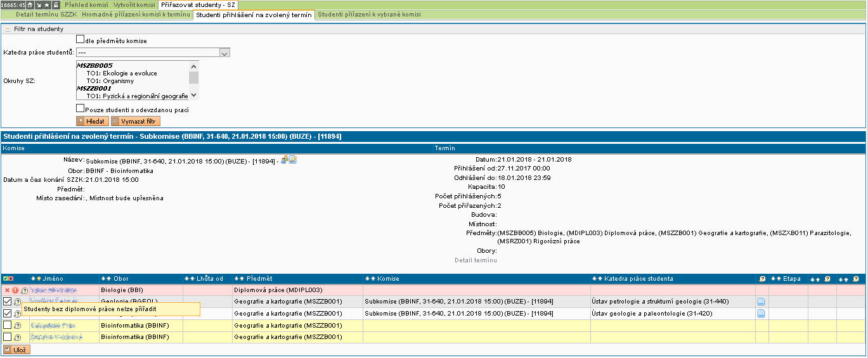Open document icon for Ústav petrologie row
The width and height of the screenshot is (868, 358).
[761, 302]
